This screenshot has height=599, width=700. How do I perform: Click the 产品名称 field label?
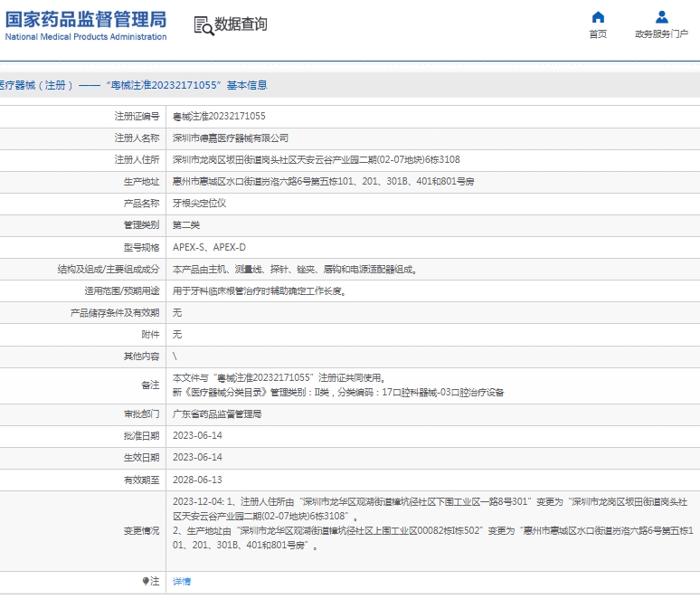[x=141, y=204]
